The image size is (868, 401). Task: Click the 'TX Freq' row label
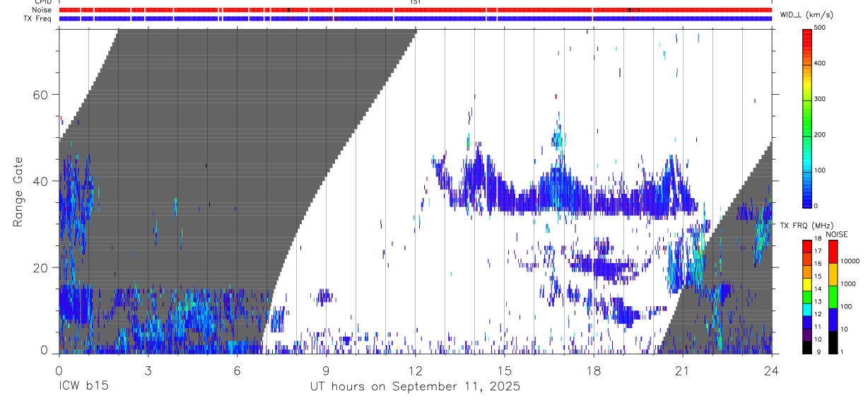click(x=37, y=18)
